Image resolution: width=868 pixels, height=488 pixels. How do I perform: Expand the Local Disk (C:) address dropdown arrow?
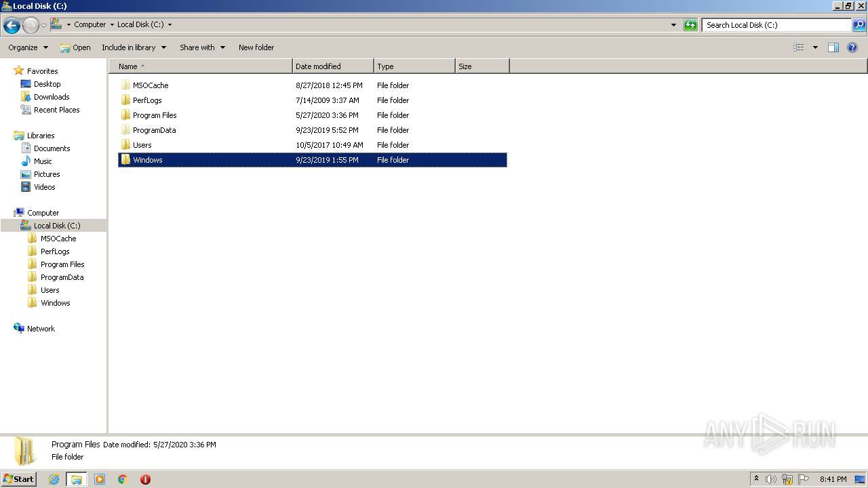pyautogui.click(x=170, y=24)
